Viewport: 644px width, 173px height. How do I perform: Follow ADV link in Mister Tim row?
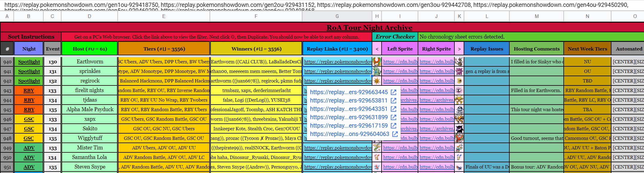tap(29, 148)
